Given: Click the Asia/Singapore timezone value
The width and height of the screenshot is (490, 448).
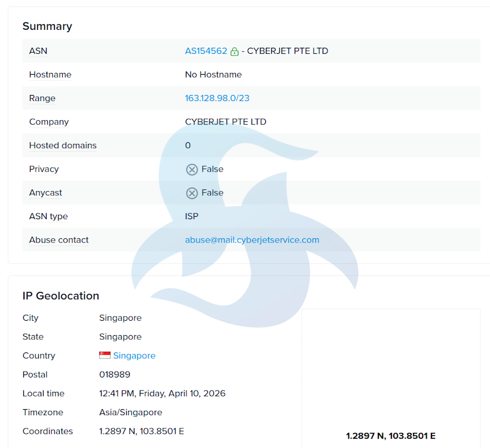Looking at the screenshot, I should coord(130,412).
